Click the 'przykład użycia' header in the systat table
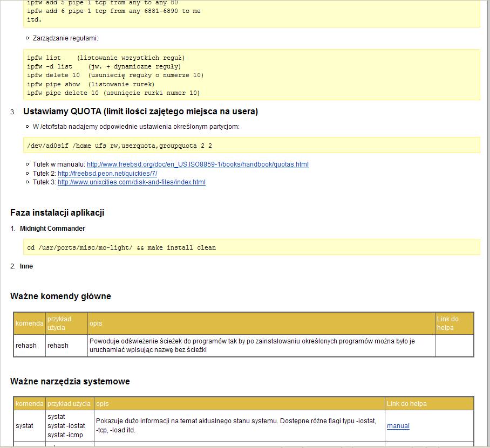Viewport: 490px width, 448px height. tap(69, 404)
